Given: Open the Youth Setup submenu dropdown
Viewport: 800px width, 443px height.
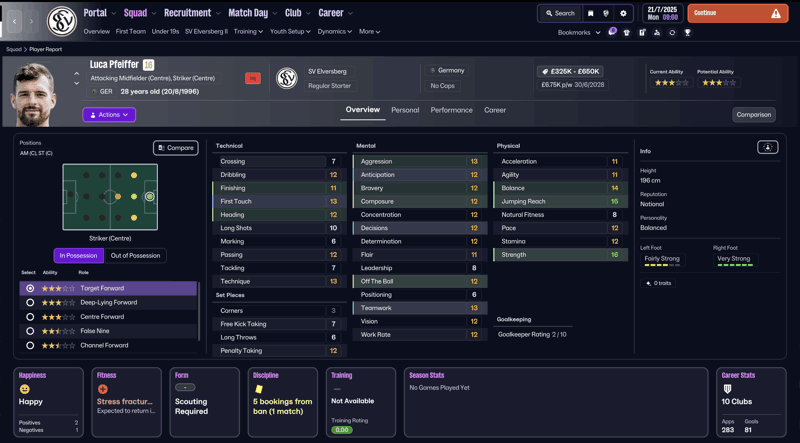Looking at the screenshot, I should (x=290, y=32).
